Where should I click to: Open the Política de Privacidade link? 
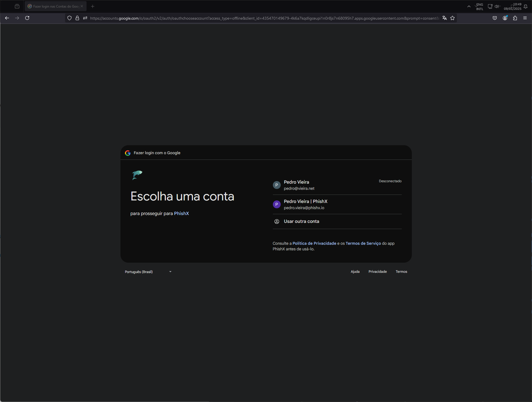(x=314, y=243)
